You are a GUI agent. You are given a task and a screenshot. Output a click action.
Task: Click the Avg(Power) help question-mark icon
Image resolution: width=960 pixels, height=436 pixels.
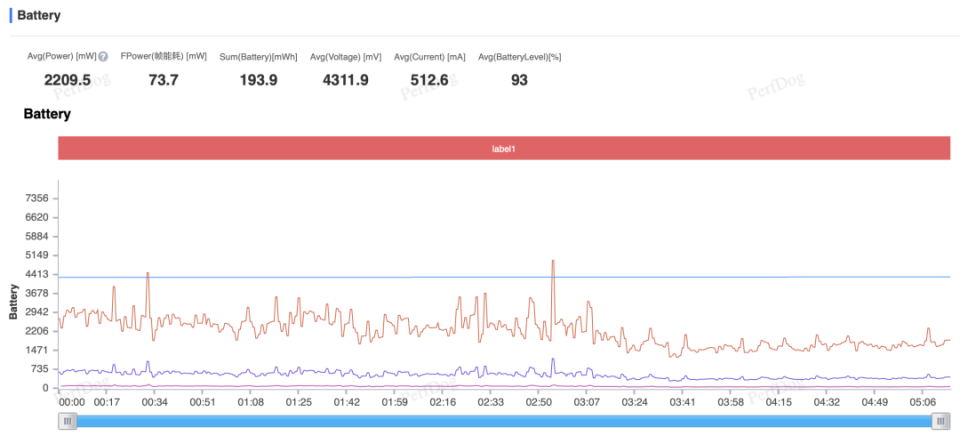[x=103, y=57]
